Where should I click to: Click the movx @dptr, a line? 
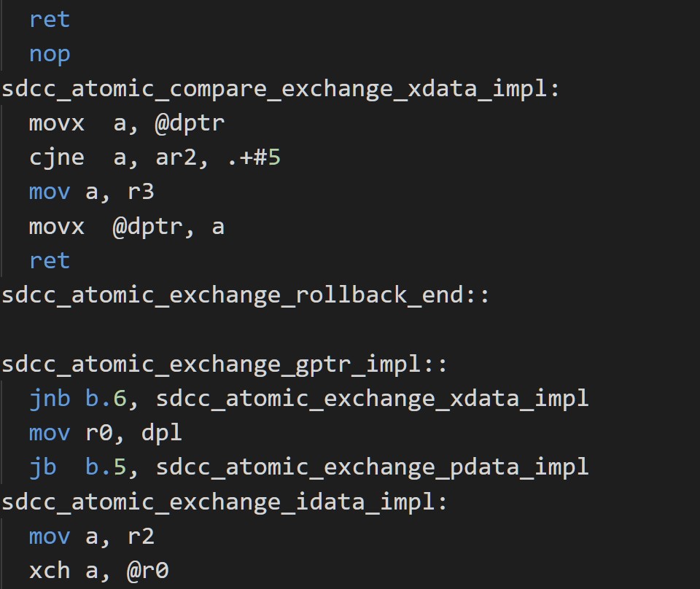[127, 227]
